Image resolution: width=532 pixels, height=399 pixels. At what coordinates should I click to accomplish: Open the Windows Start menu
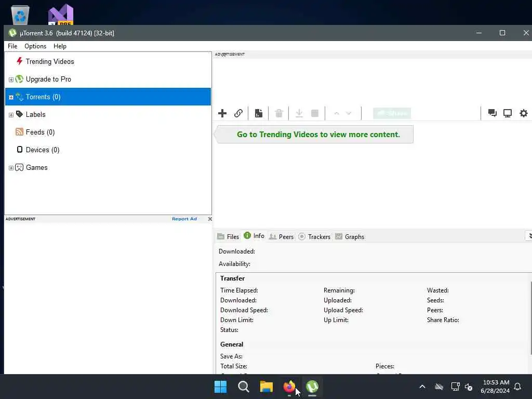coord(220,387)
